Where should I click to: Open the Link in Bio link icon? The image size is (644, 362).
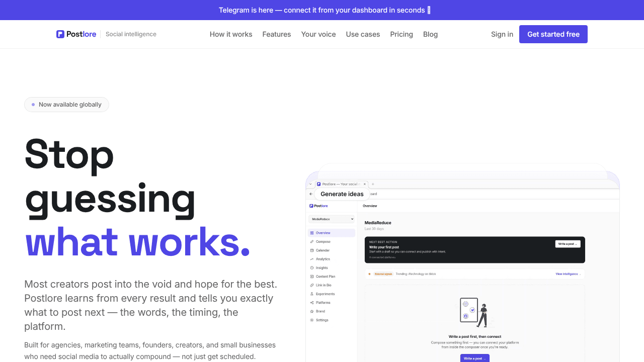click(x=312, y=285)
